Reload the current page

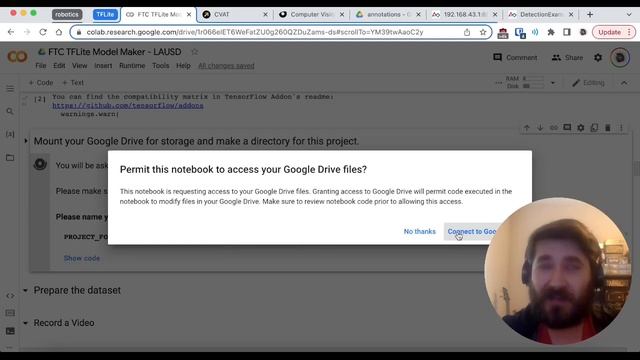[43, 32]
